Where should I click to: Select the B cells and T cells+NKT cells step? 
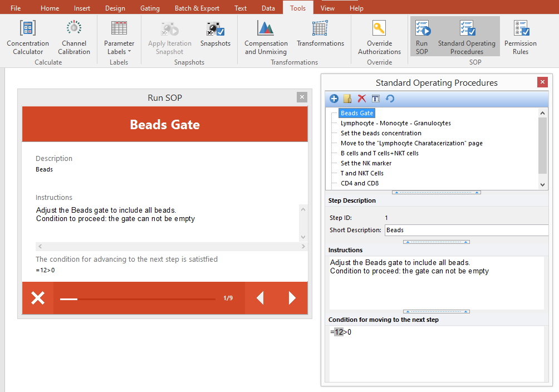379,153
